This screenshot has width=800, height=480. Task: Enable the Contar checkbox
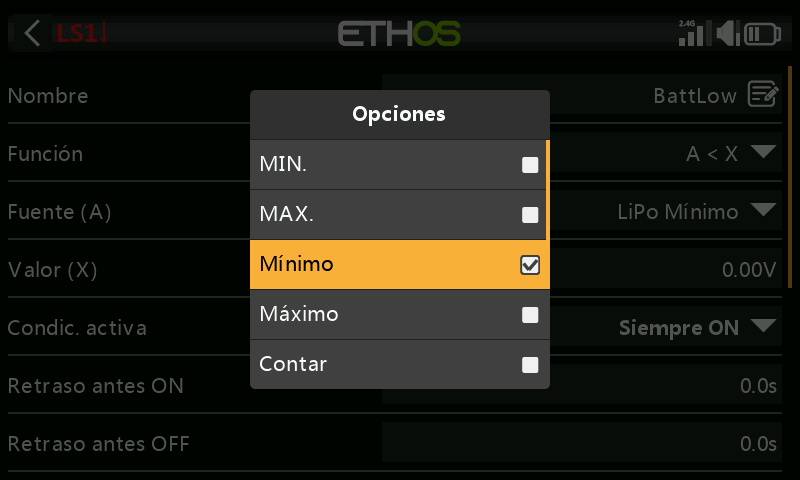click(x=530, y=365)
